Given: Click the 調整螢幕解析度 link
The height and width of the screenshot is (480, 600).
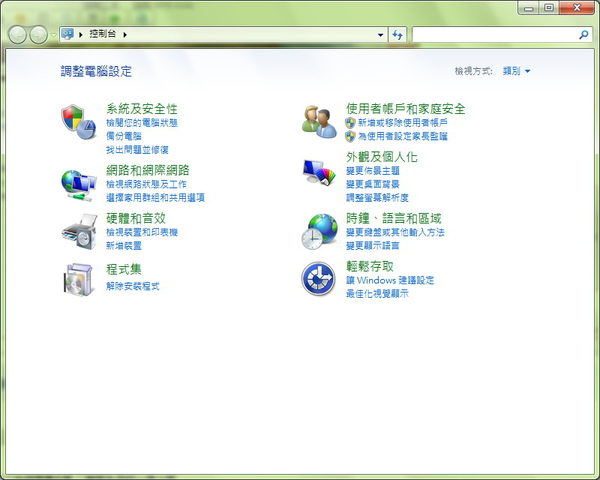Looking at the screenshot, I should 377,198.
